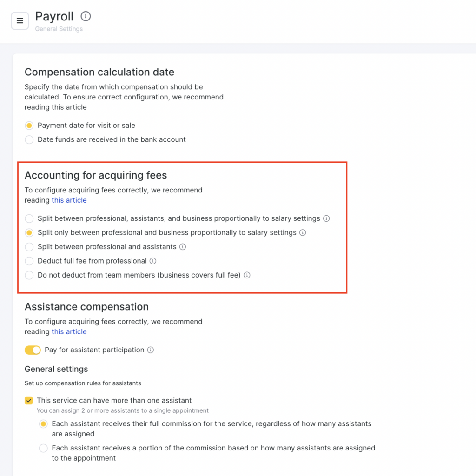Select Date funds are received in bank account
The width and height of the screenshot is (476, 476).
click(x=29, y=139)
